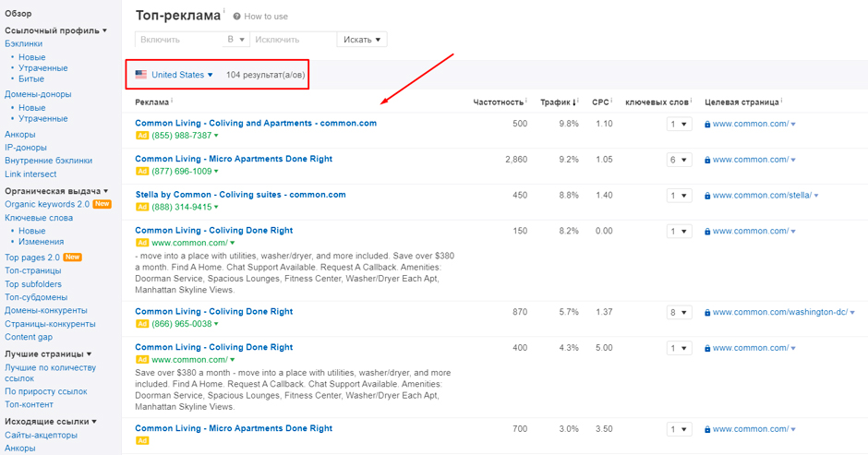
Task: Open keywords dropdown in the 500 frequency row
Action: pos(679,124)
